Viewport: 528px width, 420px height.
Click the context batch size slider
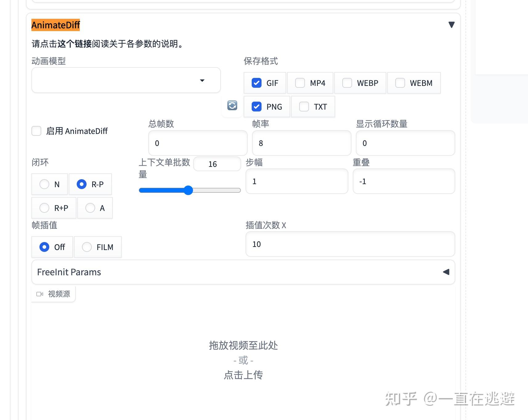click(190, 190)
